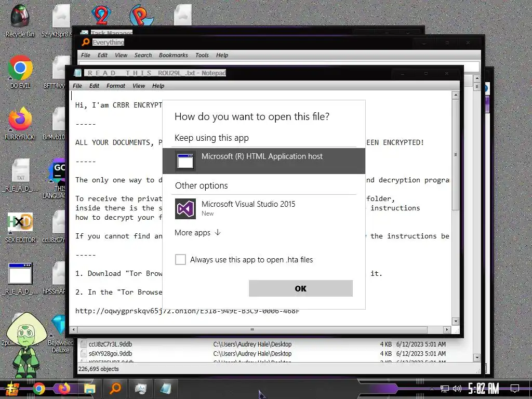Screen dimensions: 532x399
Task: Click the Peridot character desktop mascot
Action: pyautogui.click(x=26, y=346)
